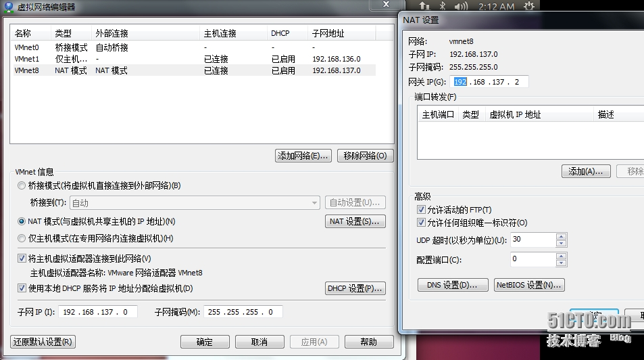
Task: Select host-only mode (仅主机模式) radio button
Action: click(22, 238)
